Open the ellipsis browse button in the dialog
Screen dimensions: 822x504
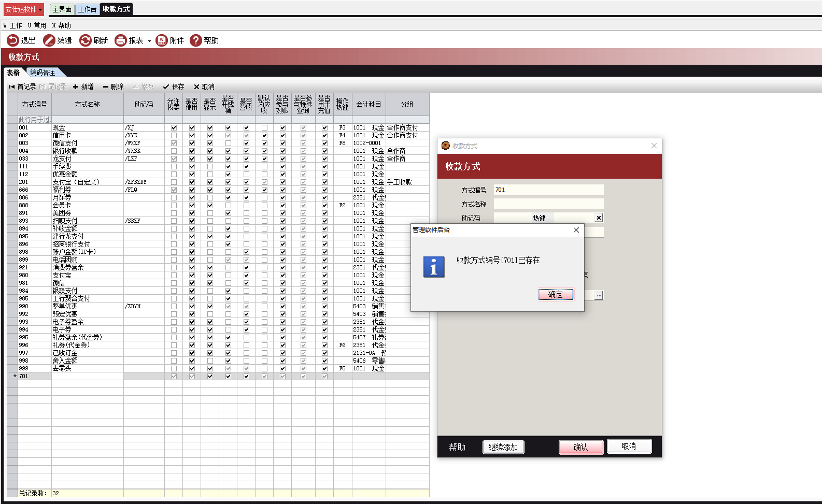point(599,295)
